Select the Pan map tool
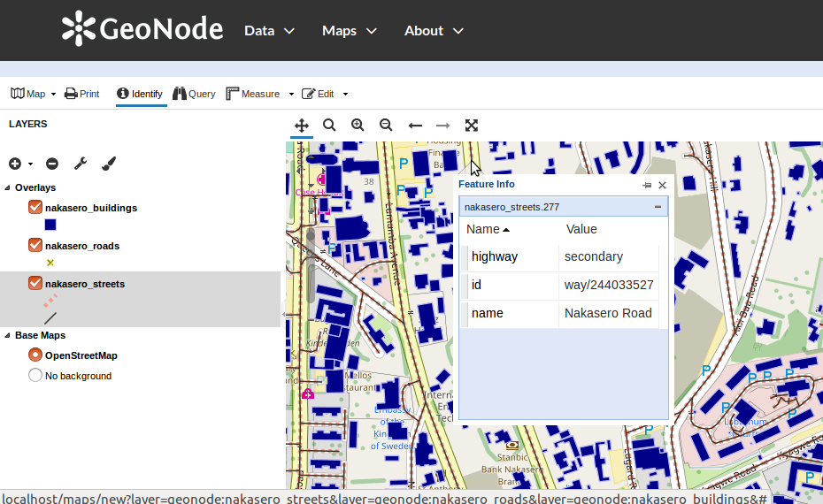Viewport: 823px width, 504px height. click(x=301, y=126)
